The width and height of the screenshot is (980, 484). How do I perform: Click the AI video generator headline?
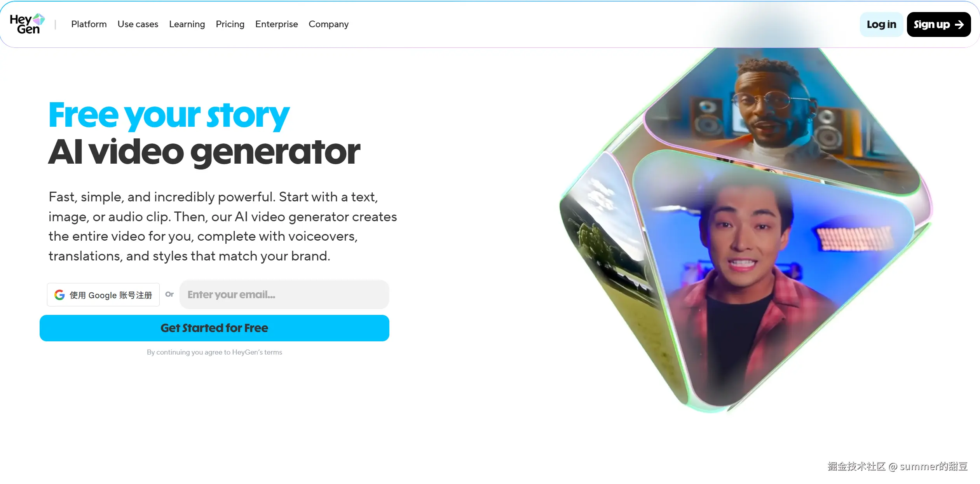pos(204,152)
